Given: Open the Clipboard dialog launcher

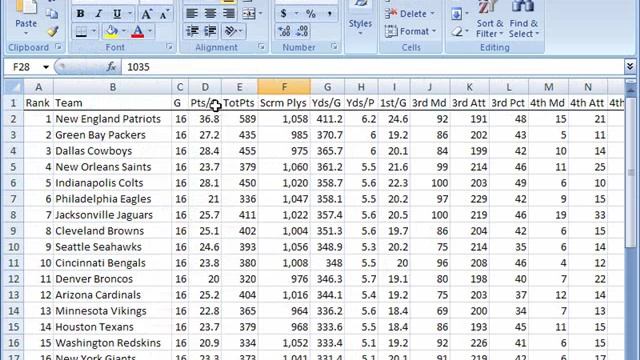Looking at the screenshot, I should click(x=58, y=47).
